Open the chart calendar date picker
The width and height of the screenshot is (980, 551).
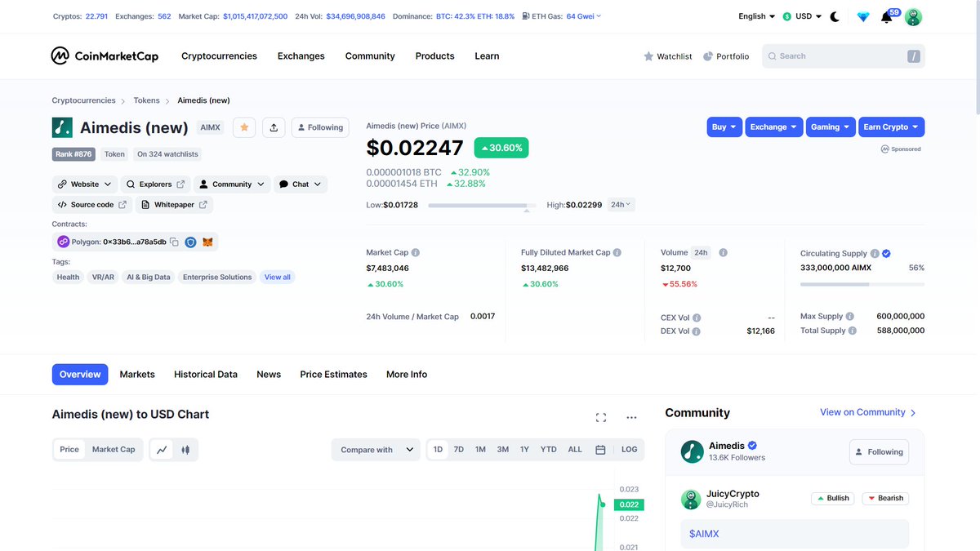click(x=600, y=450)
